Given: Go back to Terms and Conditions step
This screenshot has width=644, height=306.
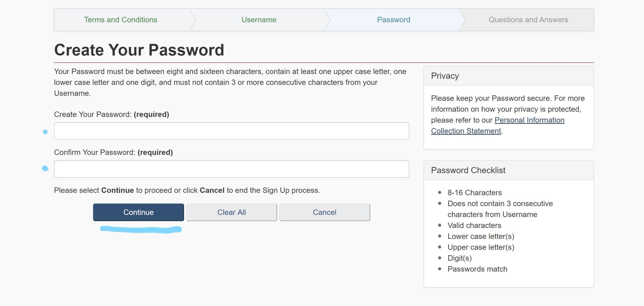Looking at the screenshot, I should (x=120, y=20).
